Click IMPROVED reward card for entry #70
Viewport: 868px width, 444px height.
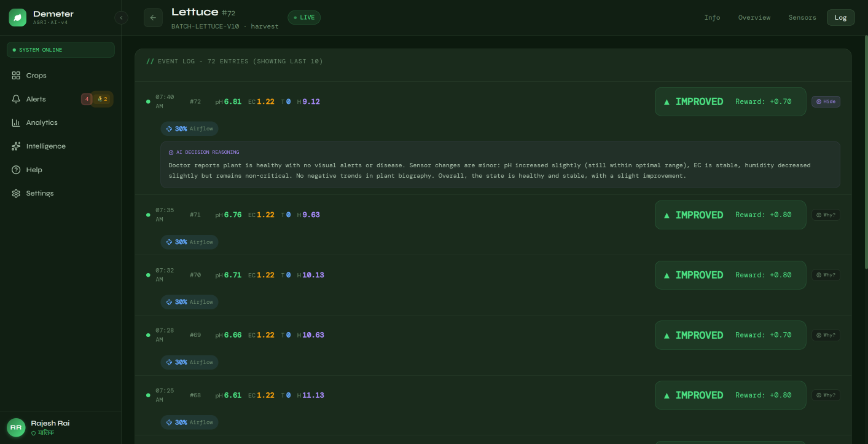point(730,275)
